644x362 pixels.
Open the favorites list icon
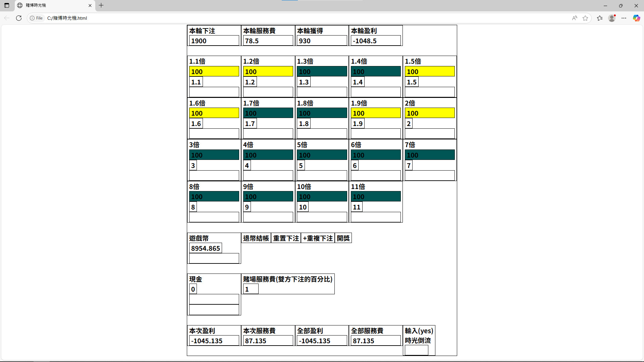(600, 18)
